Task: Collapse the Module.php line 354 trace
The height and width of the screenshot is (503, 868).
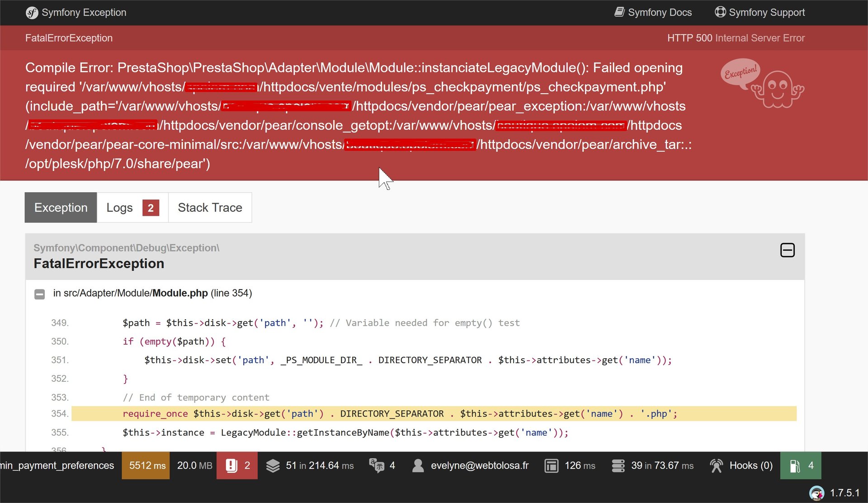Action: point(40,294)
